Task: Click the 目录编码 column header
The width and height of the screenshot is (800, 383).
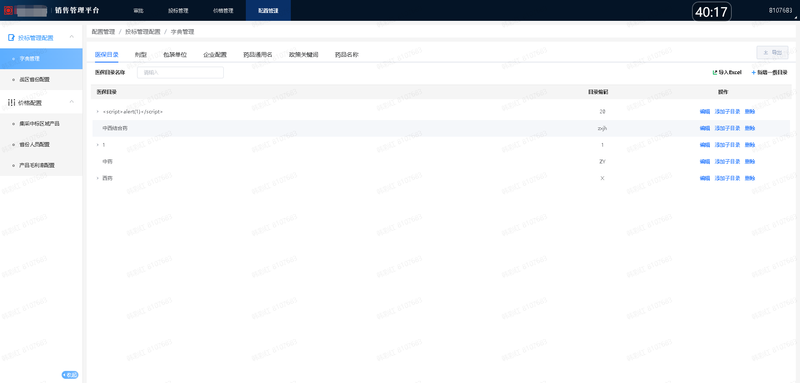Action: coord(598,92)
